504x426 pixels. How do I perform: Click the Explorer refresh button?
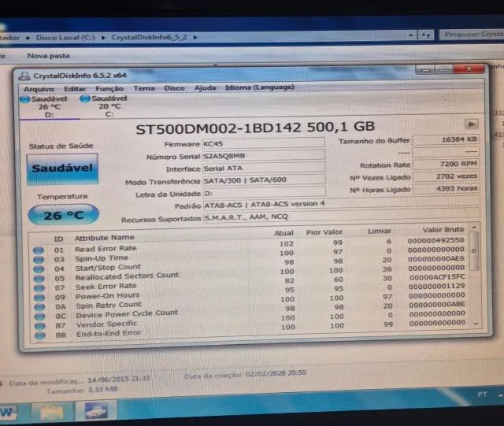tap(425, 35)
